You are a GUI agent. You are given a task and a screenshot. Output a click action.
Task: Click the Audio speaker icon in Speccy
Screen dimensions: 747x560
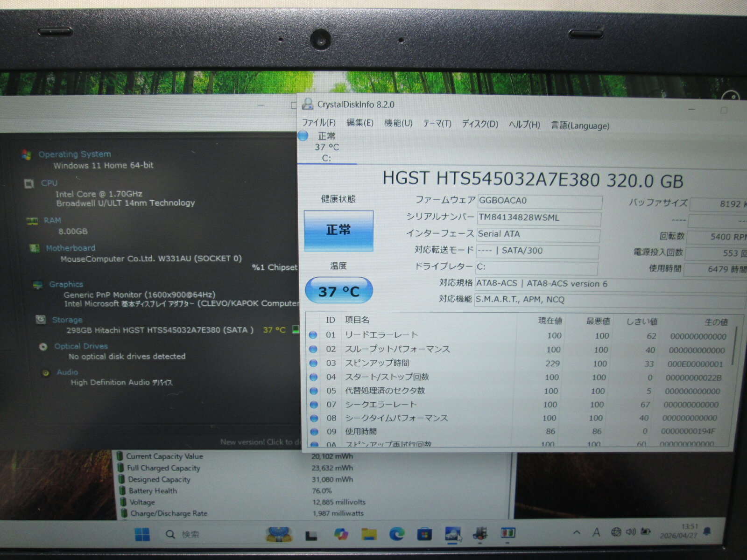coord(46,372)
